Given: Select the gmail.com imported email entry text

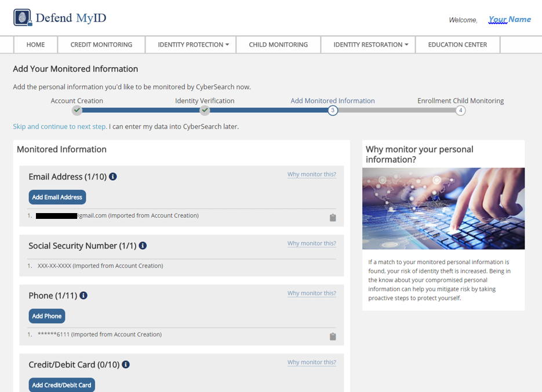Looking at the screenshot, I should (117, 215).
